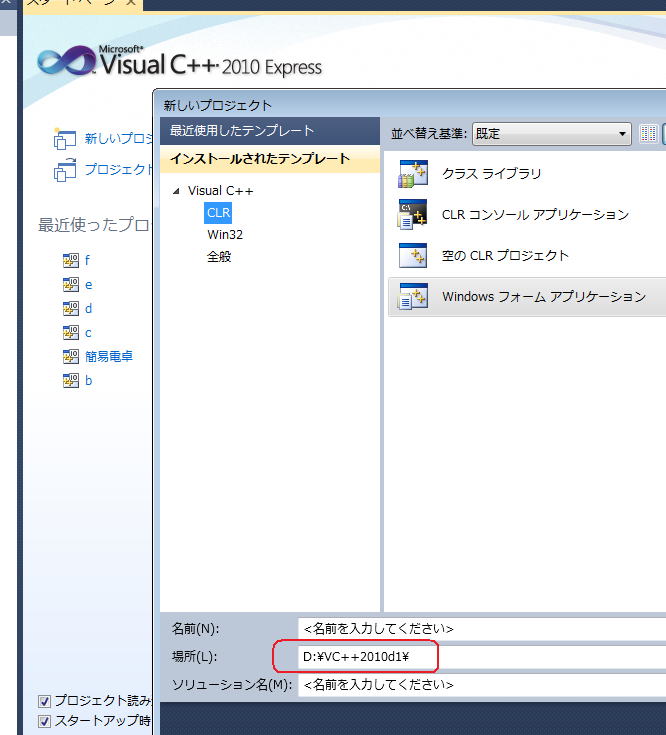Click the icon of recent project f
Screen dimensions: 666x735
pos(71,260)
